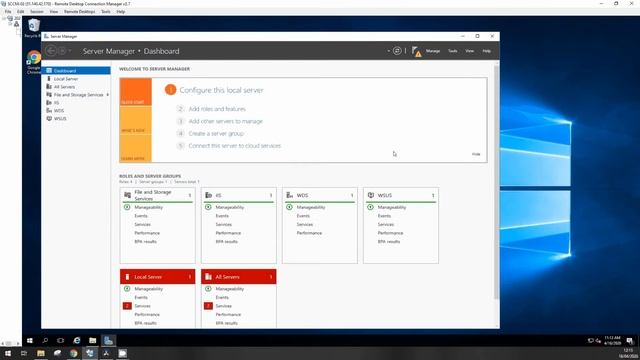This screenshot has width=640, height=360.
Task: Open the dropdown arrow left of the refresh icon
Action: click(x=389, y=51)
